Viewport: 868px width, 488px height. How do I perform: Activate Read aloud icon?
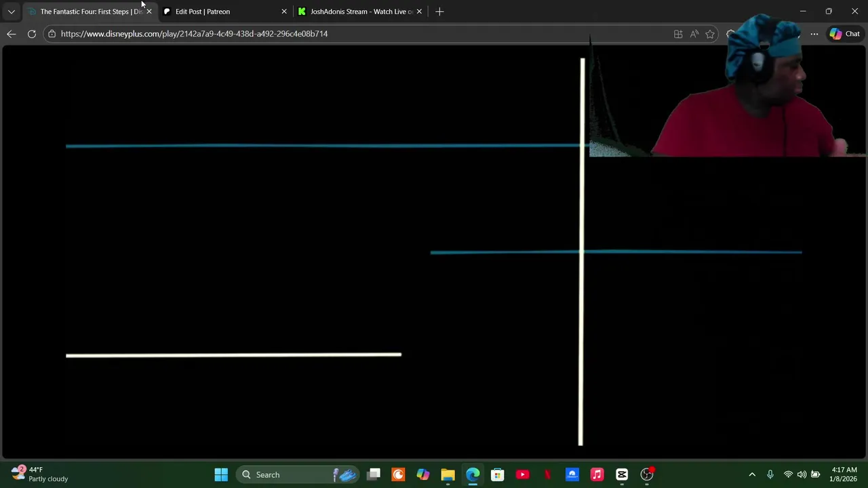(694, 34)
